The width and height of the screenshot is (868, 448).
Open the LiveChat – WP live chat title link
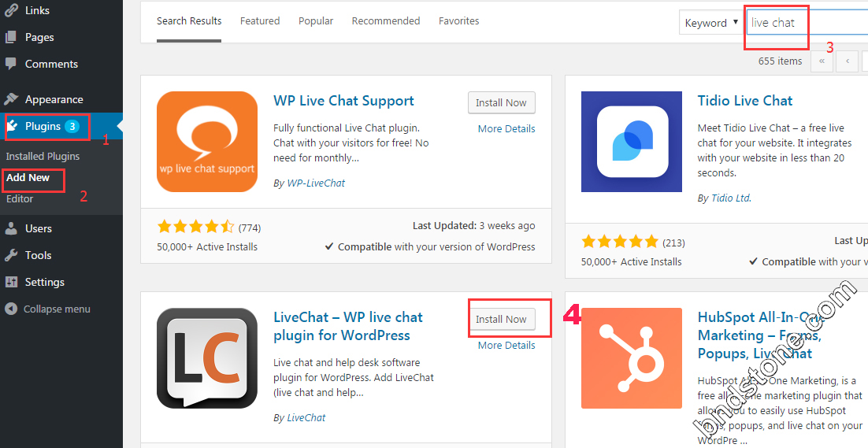(347, 326)
